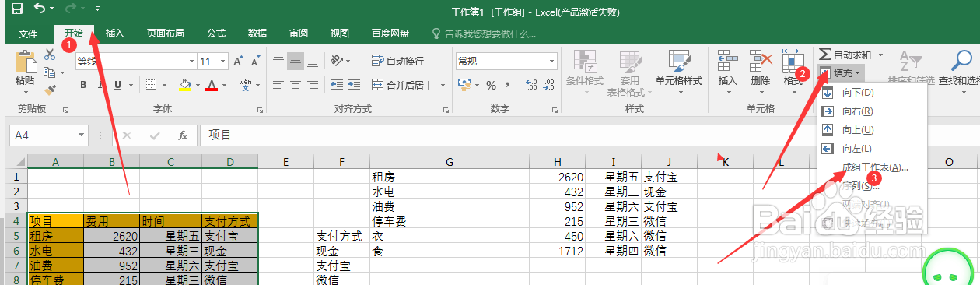Click the Cut scissors icon
Image resolution: width=980 pixels, height=285 pixels.
pos(50,55)
